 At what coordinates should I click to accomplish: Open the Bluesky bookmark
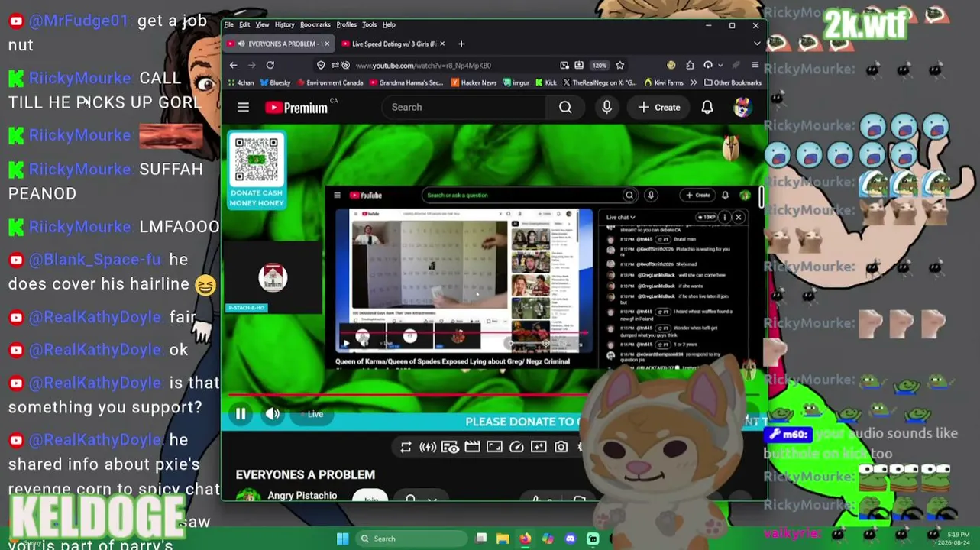(276, 82)
